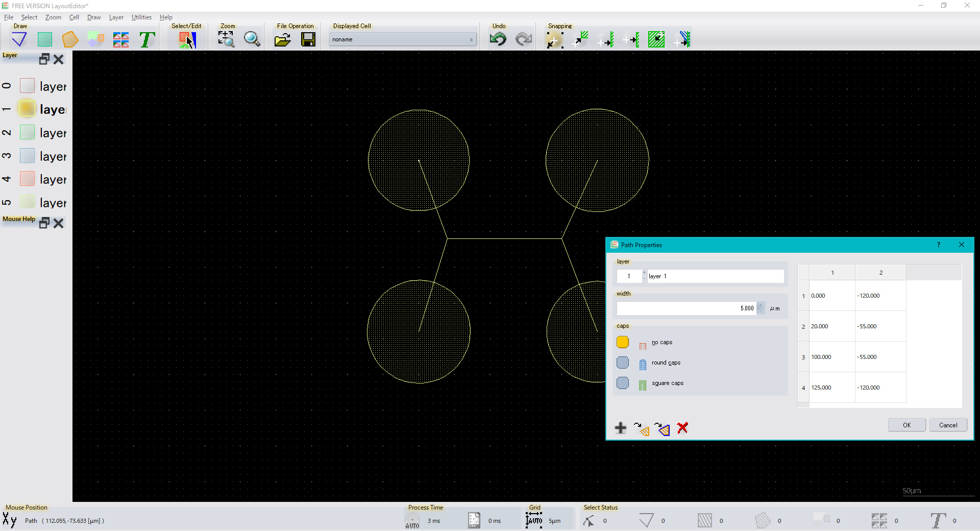Select the path drawing tool

coord(19,39)
